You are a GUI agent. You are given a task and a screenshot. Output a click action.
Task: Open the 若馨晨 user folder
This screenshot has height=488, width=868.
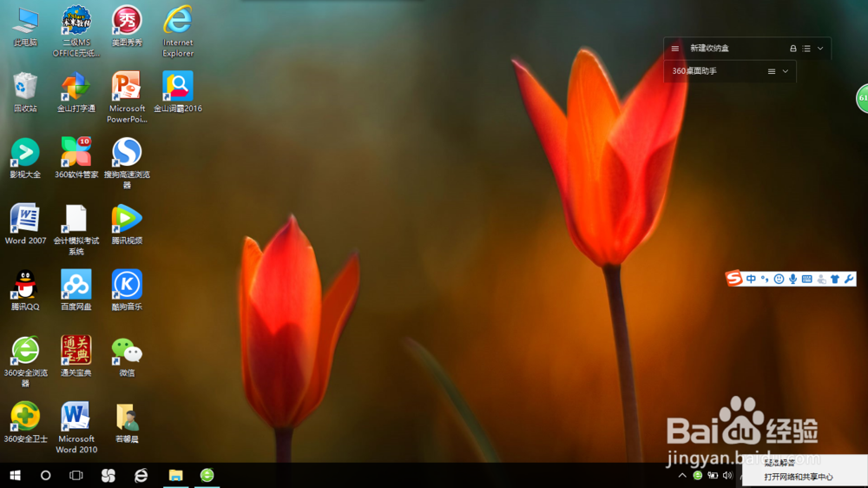pos(127,422)
